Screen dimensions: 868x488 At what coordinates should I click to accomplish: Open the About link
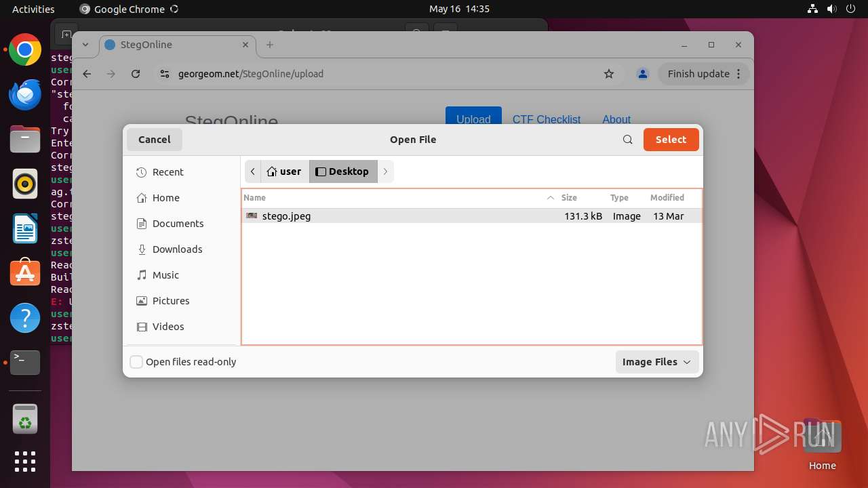pyautogui.click(x=616, y=119)
